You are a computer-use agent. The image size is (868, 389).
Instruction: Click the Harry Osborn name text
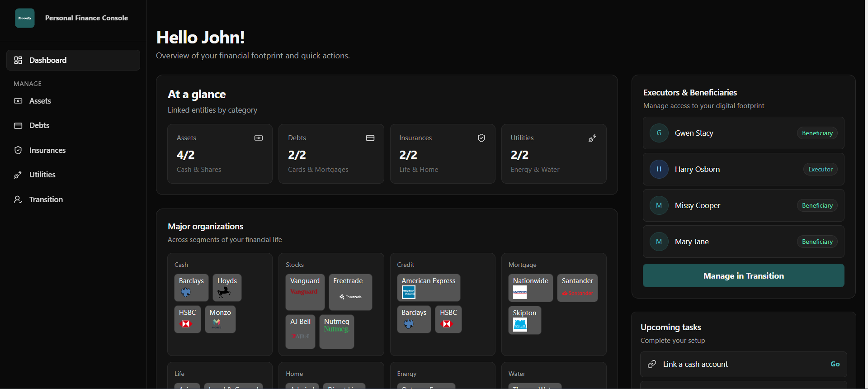pos(697,169)
